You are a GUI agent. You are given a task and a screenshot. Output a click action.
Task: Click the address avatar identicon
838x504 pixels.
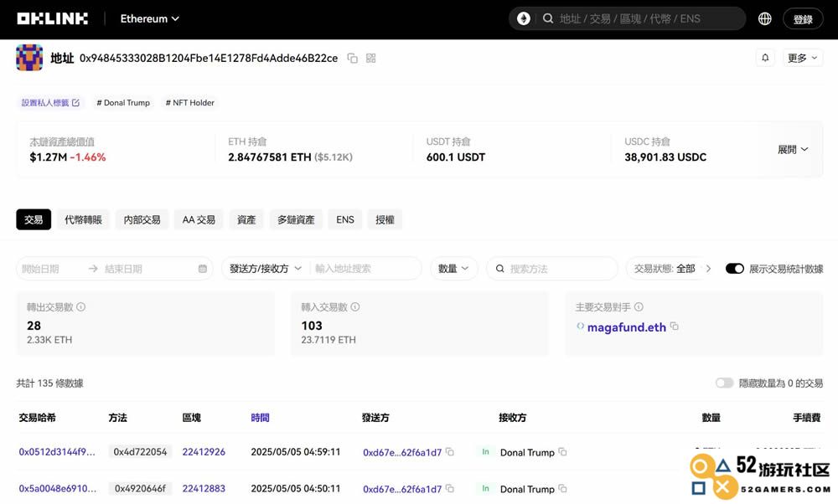click(x=29, y=58)
